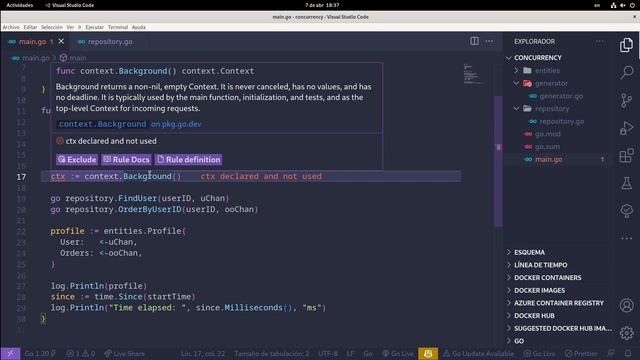The height and width of the screenshot is (360, 640).
Task: Click the Prettier status item
Action: tap(581, 353)
